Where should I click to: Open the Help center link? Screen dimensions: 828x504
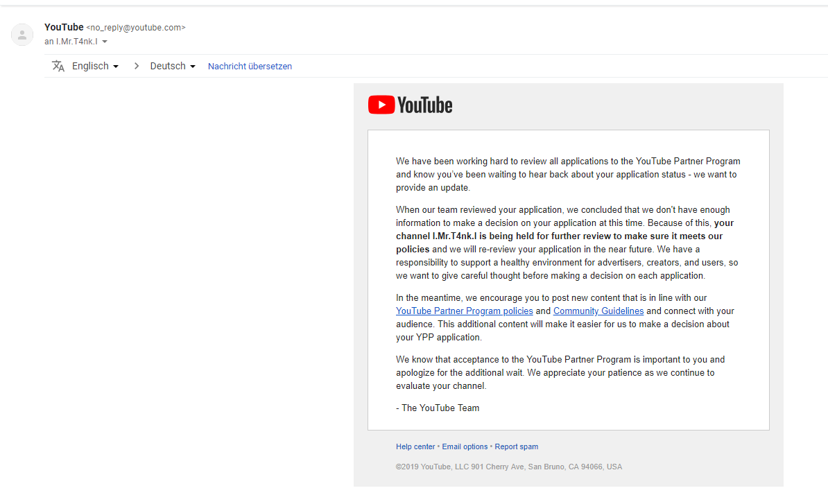coord(415,446)
